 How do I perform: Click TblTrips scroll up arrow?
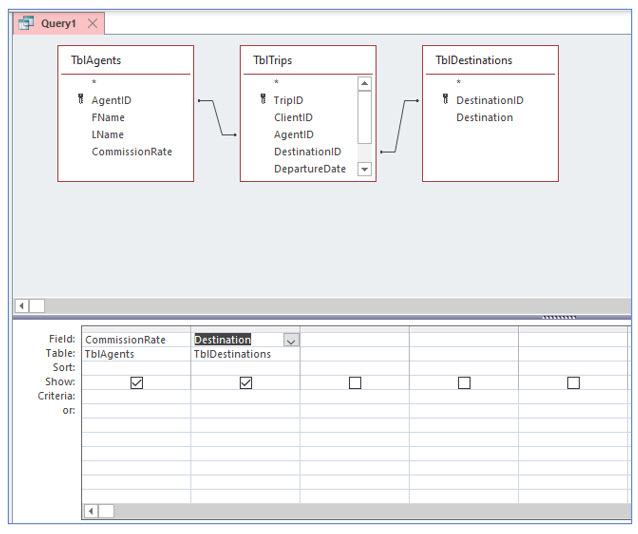(x=365, y=84)
